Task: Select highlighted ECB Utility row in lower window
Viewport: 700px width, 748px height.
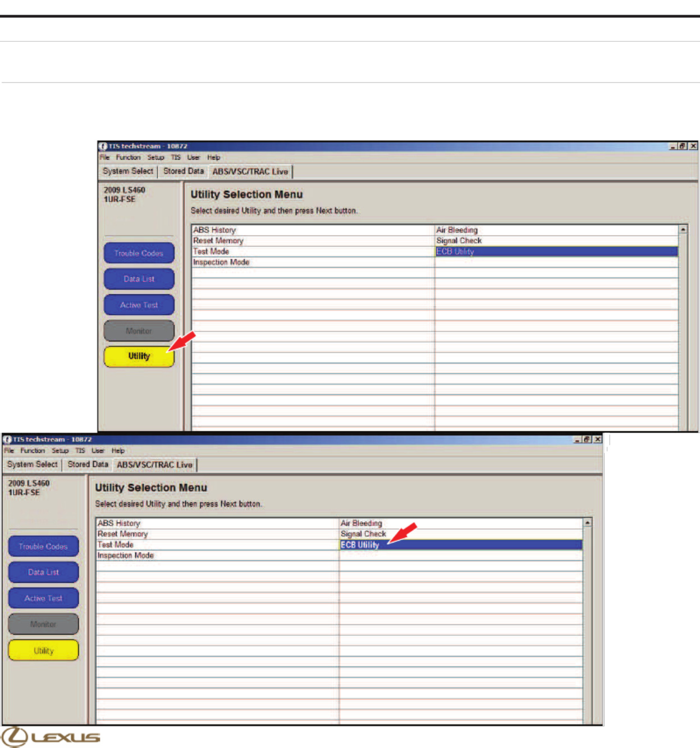Action: click(x=461, y=545)
